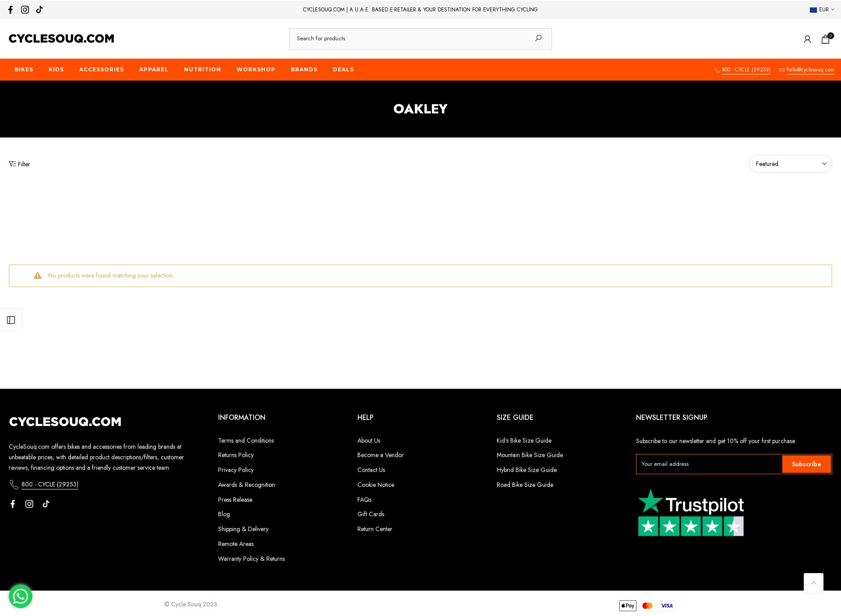The width and height of the screenshot is (841, 616).
Task: Open the Return Center
Action: click(375, 529)
